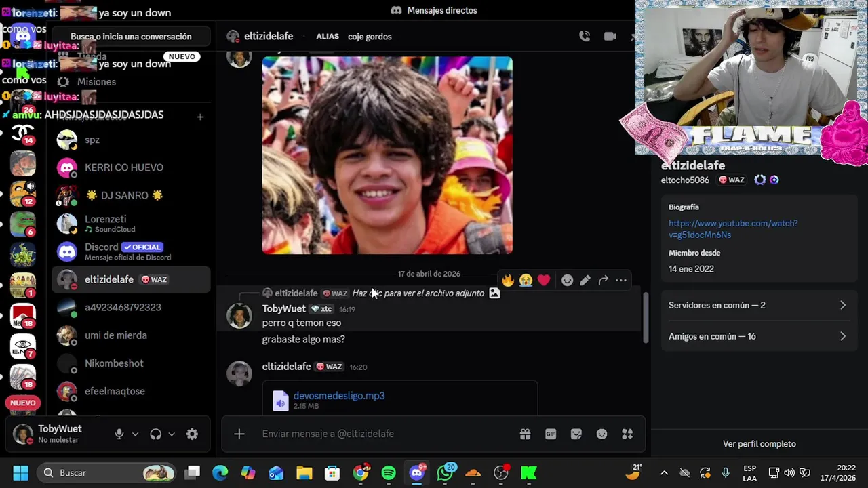Image resolution: width=868 pixels, height=488 pixels.
Task: Open Windows Start menu
Action: coord(20,473)
